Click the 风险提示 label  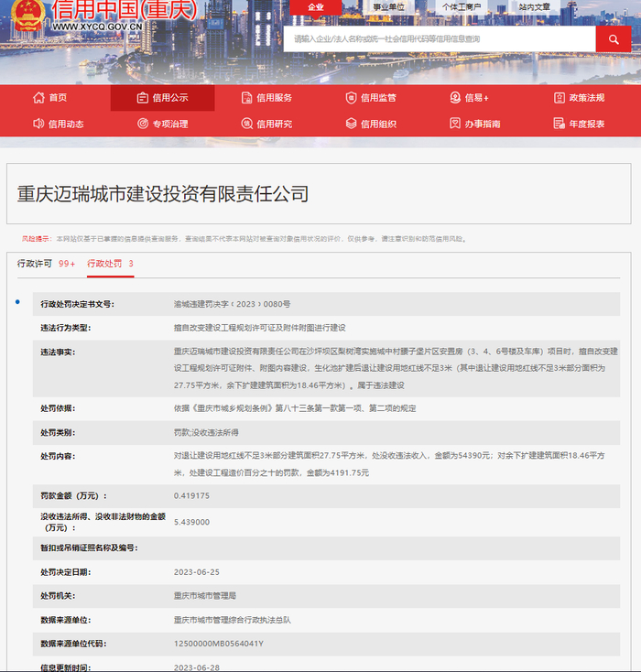pyautogui.click(x=37, y=239)
